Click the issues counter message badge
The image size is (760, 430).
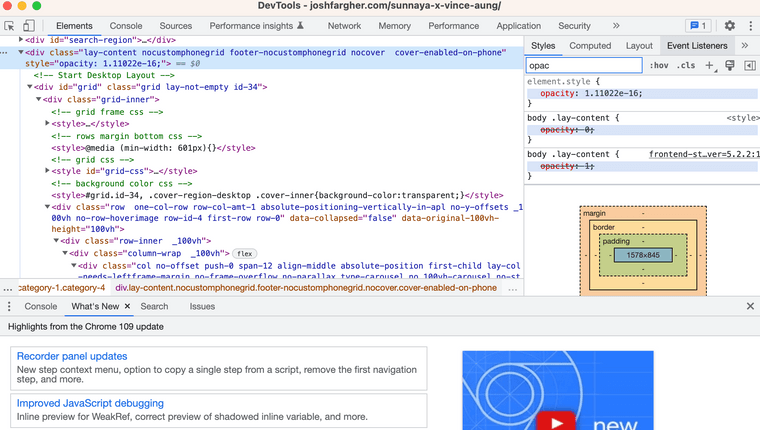(698, 26)
